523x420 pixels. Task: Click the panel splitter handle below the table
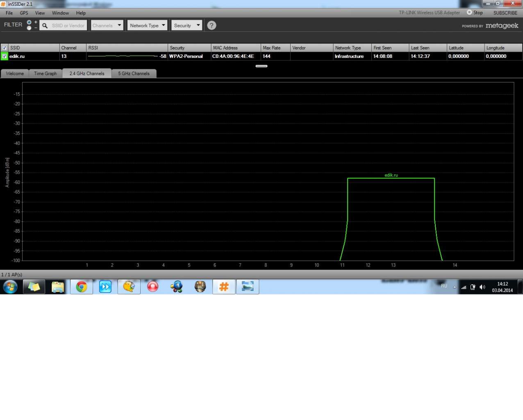(x=261, y=66)
